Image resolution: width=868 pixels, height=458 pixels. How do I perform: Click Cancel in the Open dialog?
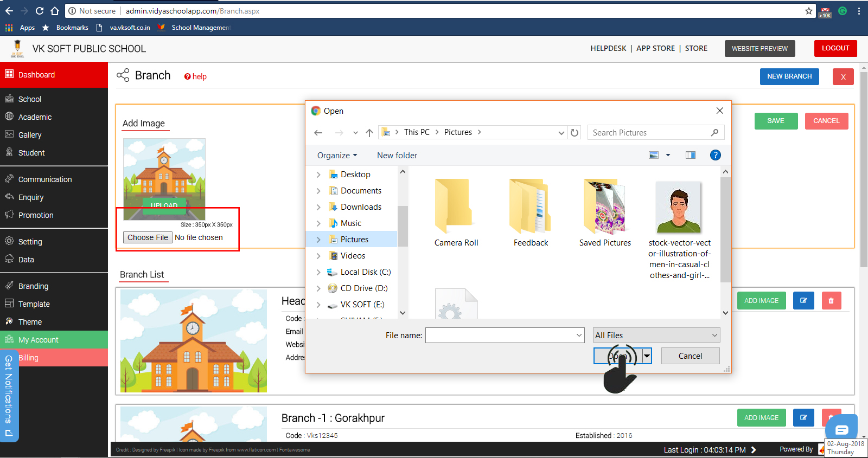[690, 356]
